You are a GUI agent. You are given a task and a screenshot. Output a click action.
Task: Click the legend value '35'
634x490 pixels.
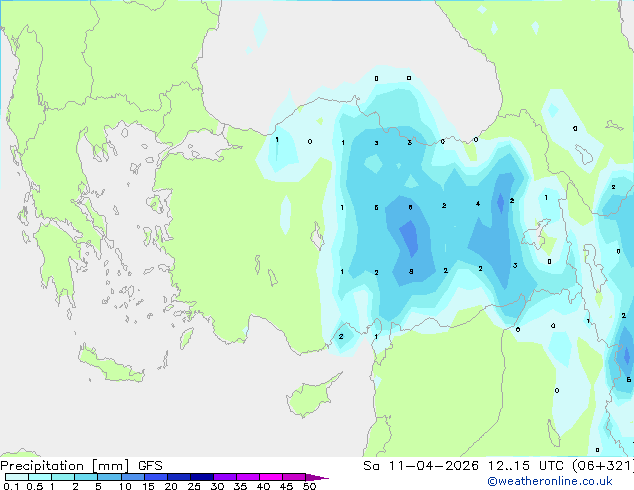(x=240, y=486)
